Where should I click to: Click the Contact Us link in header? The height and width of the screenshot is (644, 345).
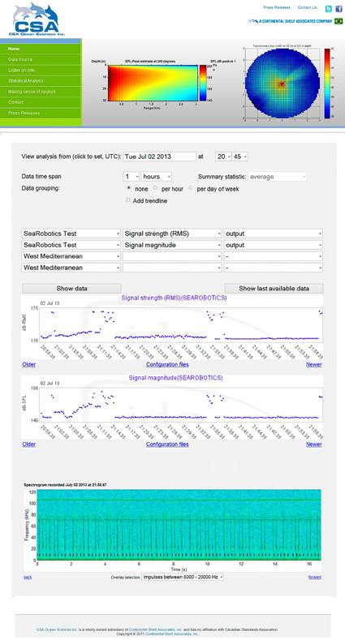[x=307, y=7]
